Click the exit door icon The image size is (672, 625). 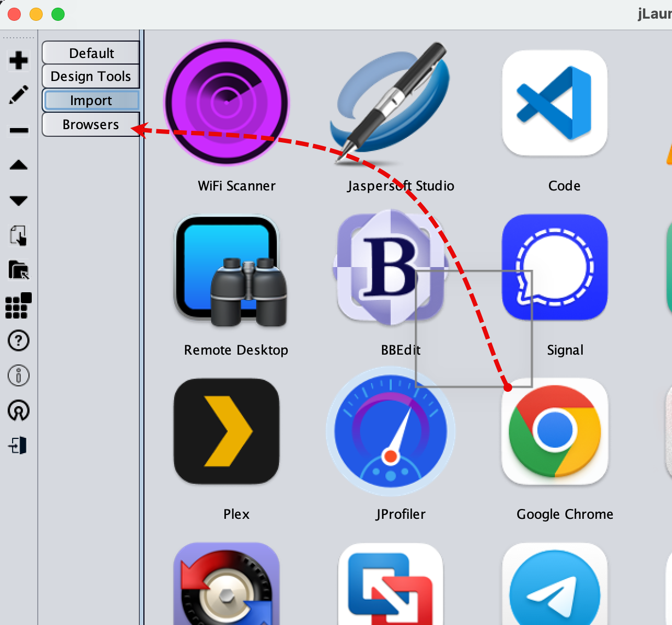click(x=19, y=445)
